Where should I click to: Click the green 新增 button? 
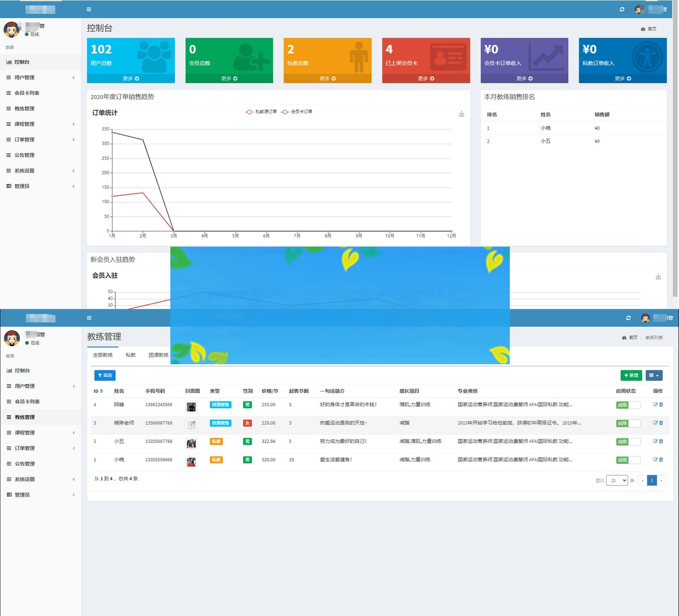click(x=631, y=375)
